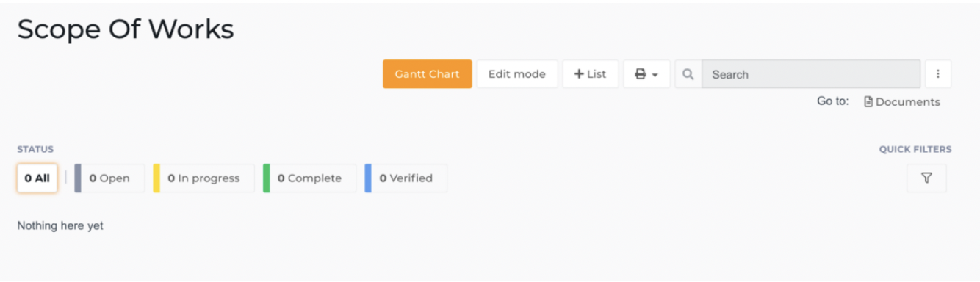
Task: Filter by 0 Open status
Action: [x=109, y=178]
